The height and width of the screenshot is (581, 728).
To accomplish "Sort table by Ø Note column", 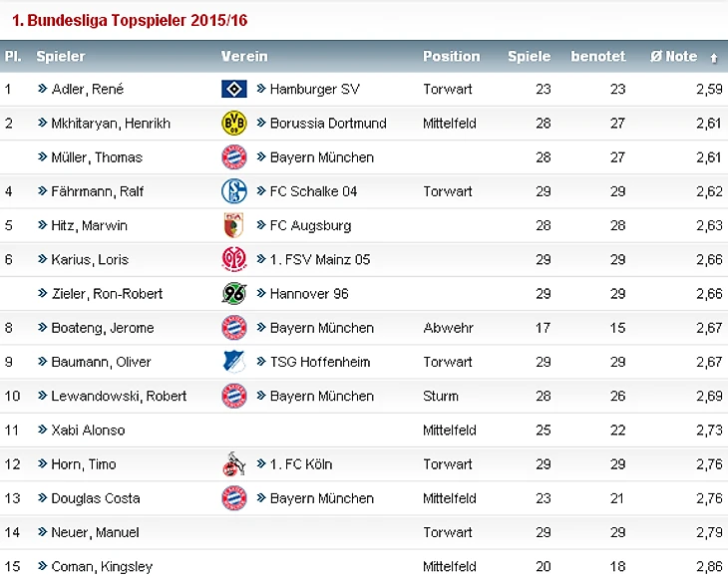I will pyautogui.click(x=673, y=57).
